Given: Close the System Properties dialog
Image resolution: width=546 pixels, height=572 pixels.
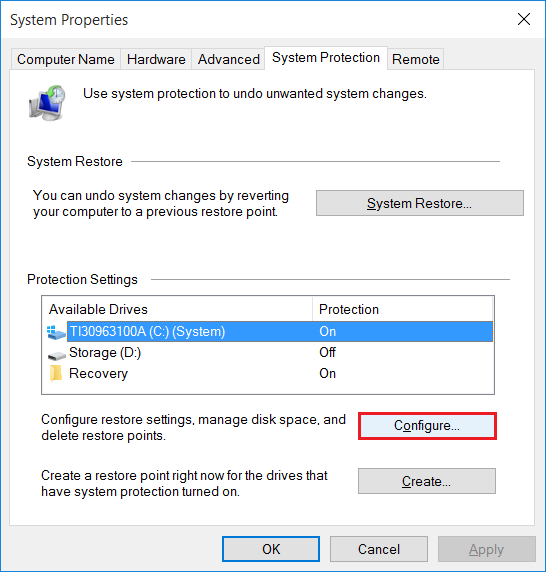Looking at the screenshot, I should (x=524, y=19).
